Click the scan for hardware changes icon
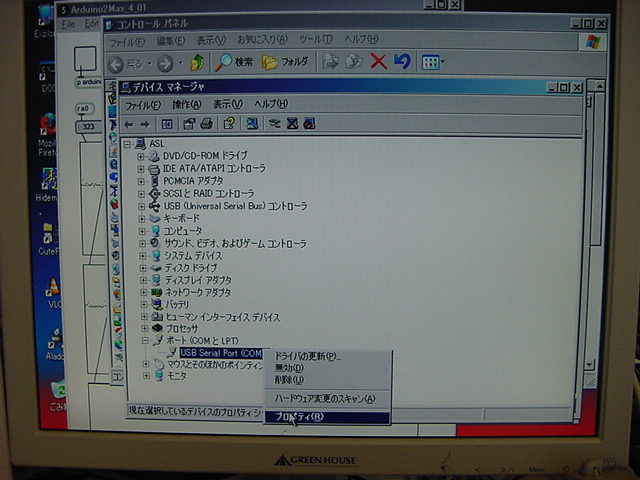The image size is (640, 480). point(252,123)
